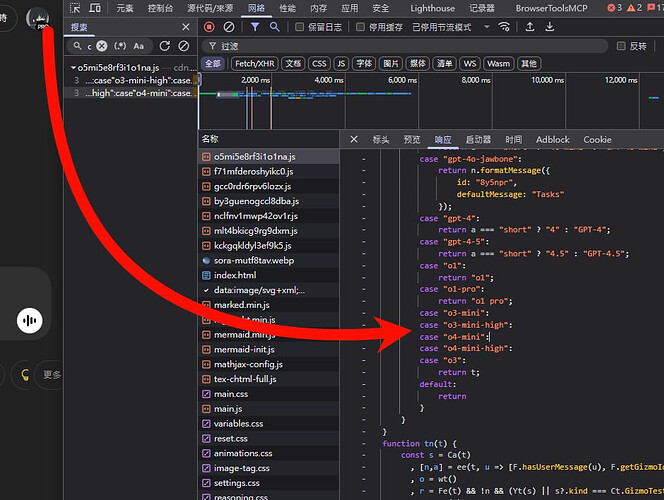The height and width of the screenshot is (500, 664).
Task: Open the Recorder tab
Action: point(481,8)
